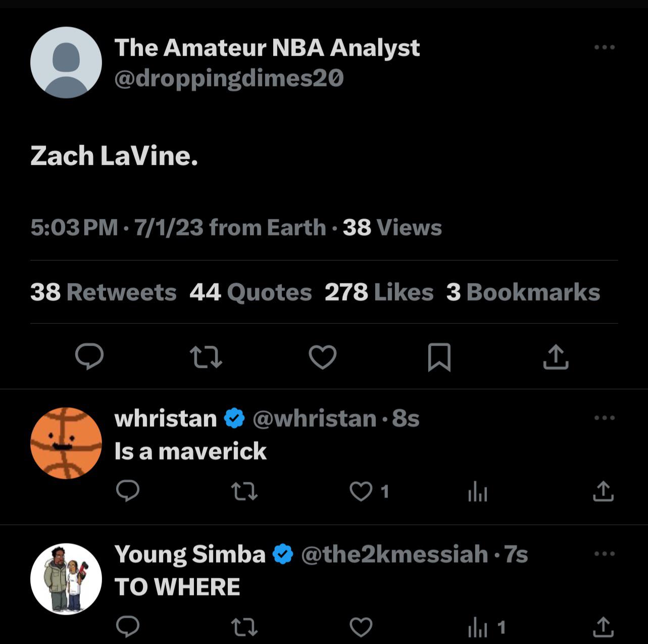Open more options for whristan's reply
This screenshot has height=644, width=648.
pos(604,418)
